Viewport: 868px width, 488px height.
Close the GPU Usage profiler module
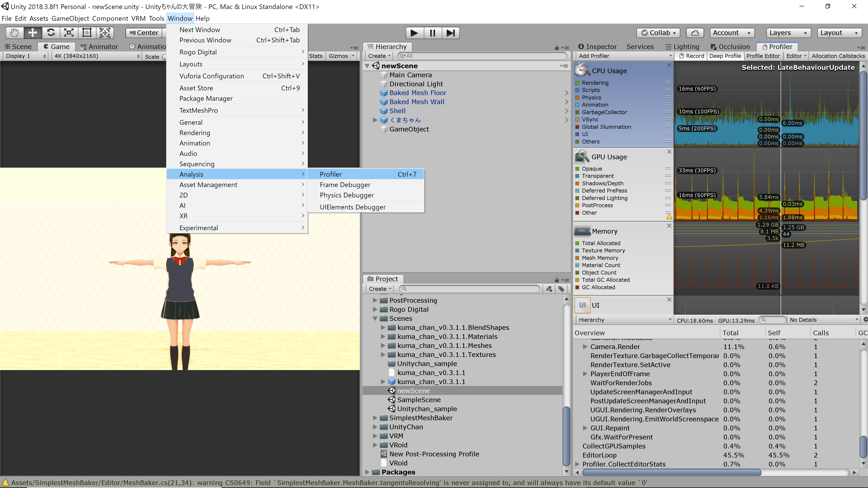point(669,152)
